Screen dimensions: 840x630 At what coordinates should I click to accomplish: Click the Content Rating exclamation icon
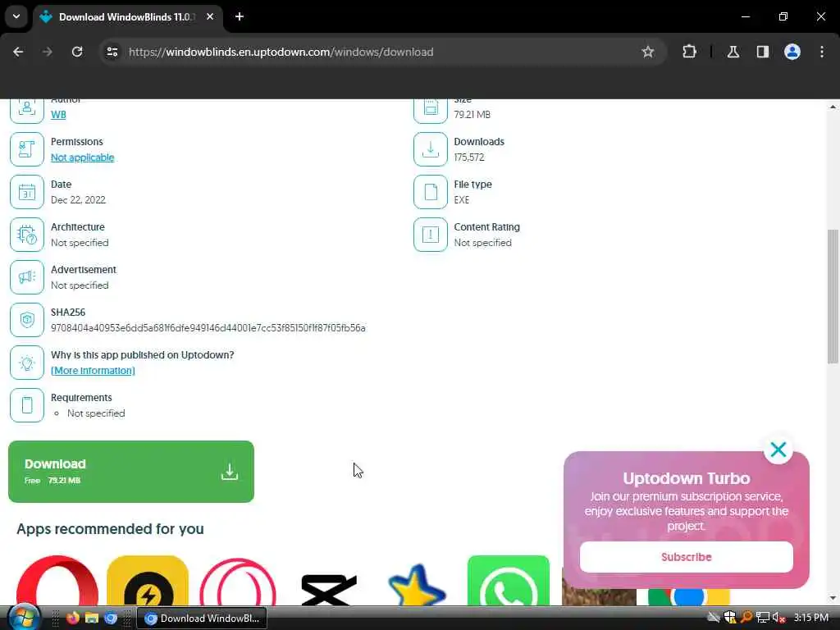430,235
